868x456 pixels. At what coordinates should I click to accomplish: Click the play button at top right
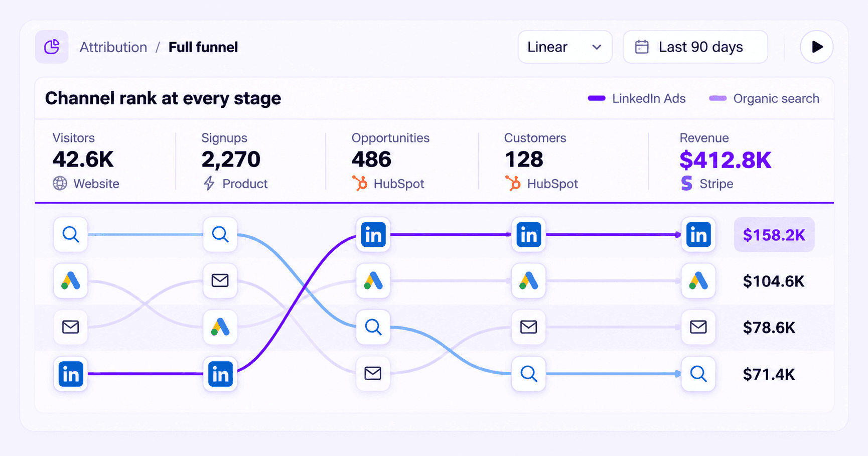click(816, 47)
